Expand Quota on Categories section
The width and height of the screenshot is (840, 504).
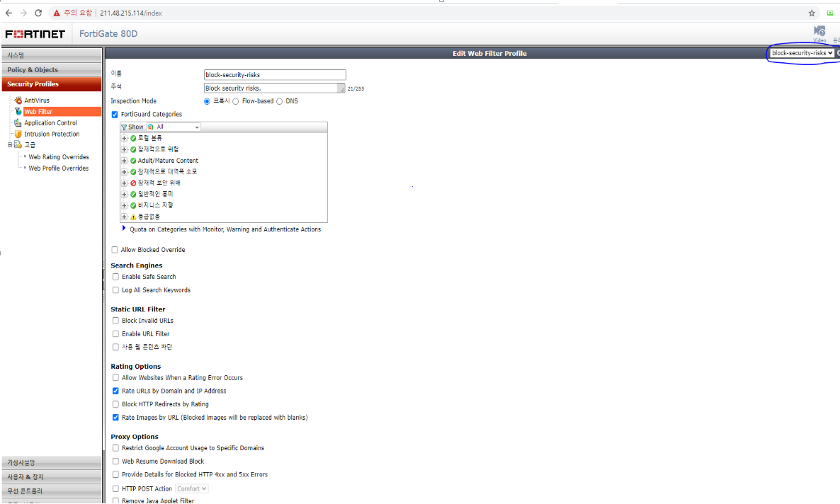coord(124,228)
